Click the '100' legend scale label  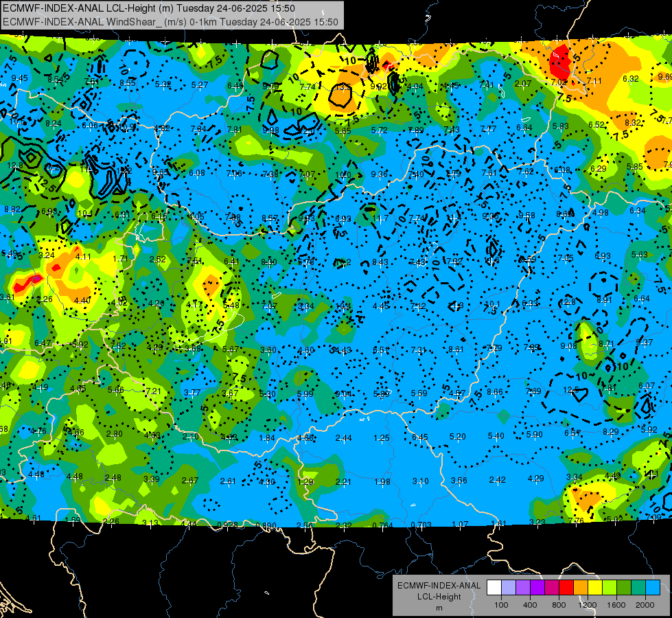click(501, 605)
